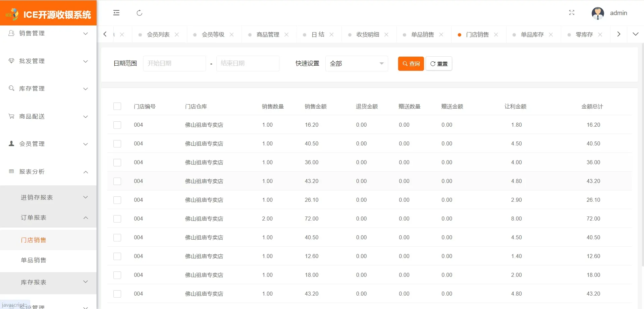The image size is (644, 309).
Task: Switch to the 会员等级 tab
Action: (x=213, y=35)
